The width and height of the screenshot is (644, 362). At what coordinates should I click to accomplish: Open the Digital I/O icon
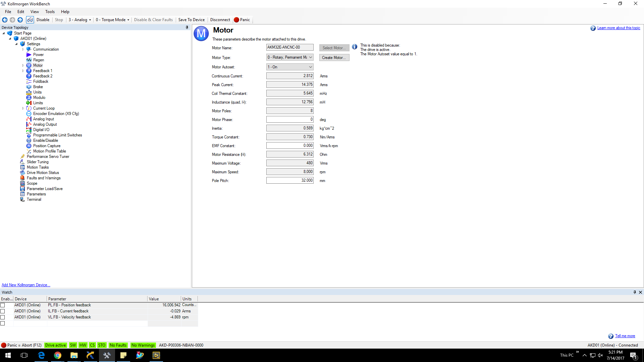click(x=29, y=130)
